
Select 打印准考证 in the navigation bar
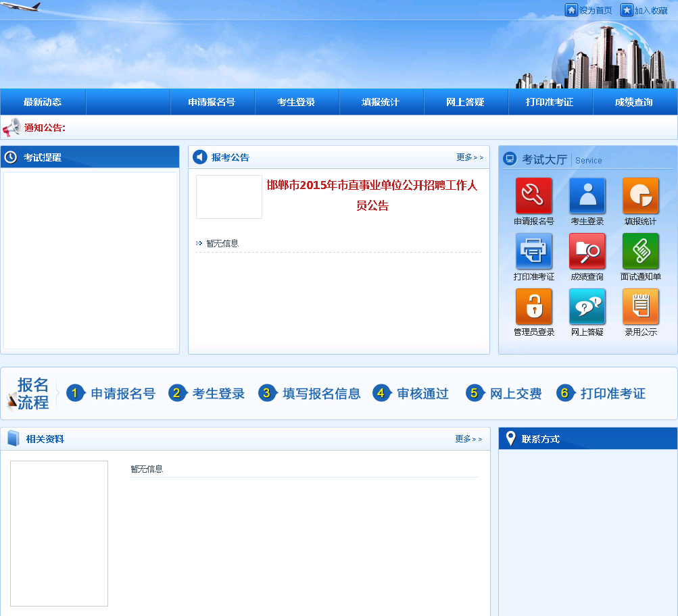(550, 102)
